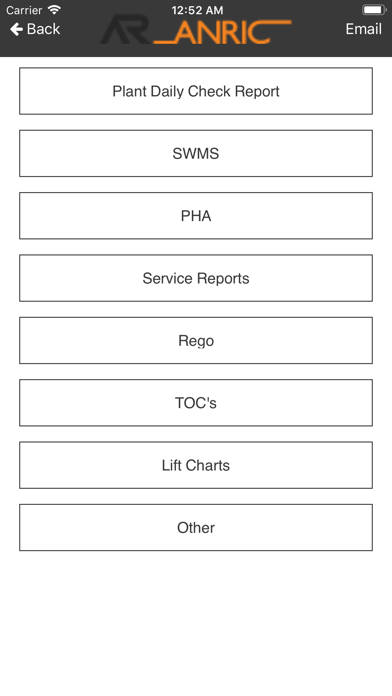The image size is (392, 696).
Task: Tap the Wi-Fi signal icon in the status bar
Action: [x=55, y=9]
